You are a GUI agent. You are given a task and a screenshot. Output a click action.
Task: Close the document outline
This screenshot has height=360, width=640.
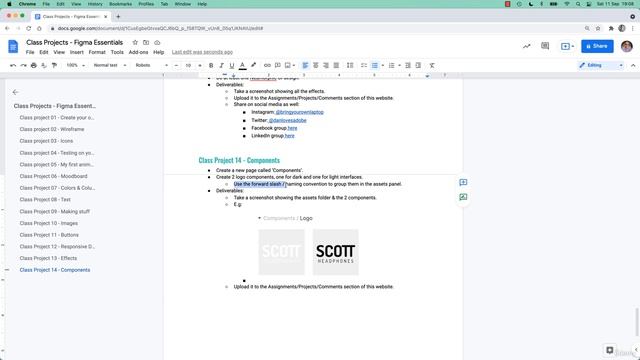16,92
